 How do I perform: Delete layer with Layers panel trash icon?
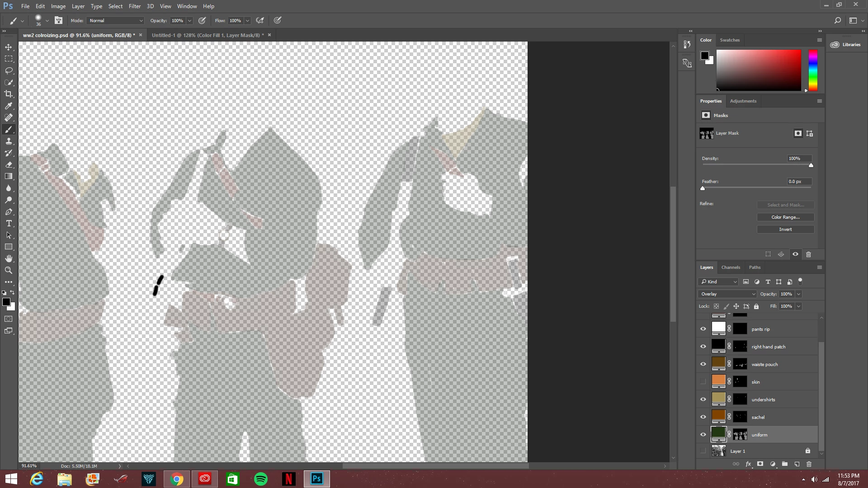coord(809,464)
